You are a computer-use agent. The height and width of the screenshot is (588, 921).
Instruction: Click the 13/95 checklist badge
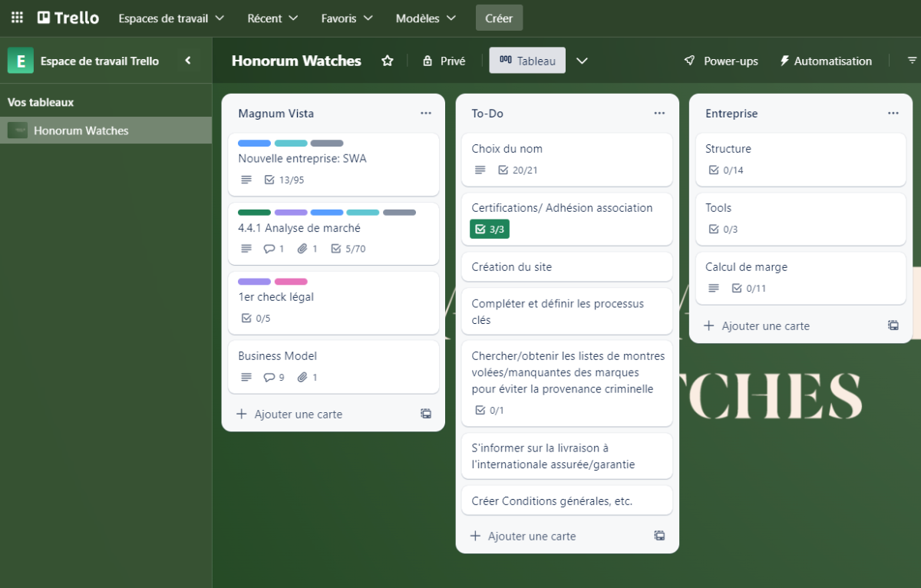(284, 180)
